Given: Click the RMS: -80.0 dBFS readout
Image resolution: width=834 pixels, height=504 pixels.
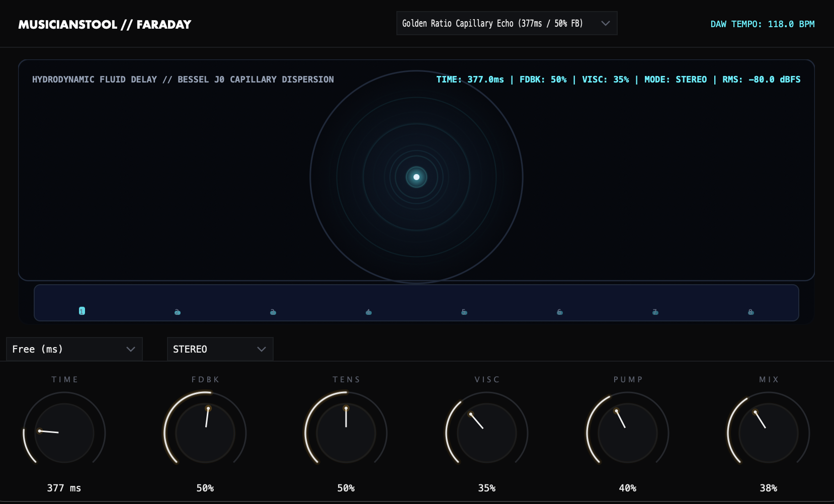Looking at the screenshot, I should (762, 79).
